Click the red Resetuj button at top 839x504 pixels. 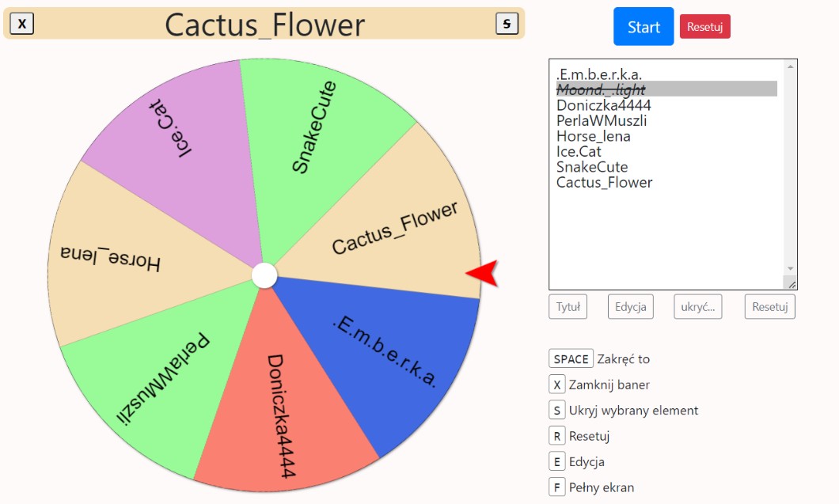coord(704,26)
